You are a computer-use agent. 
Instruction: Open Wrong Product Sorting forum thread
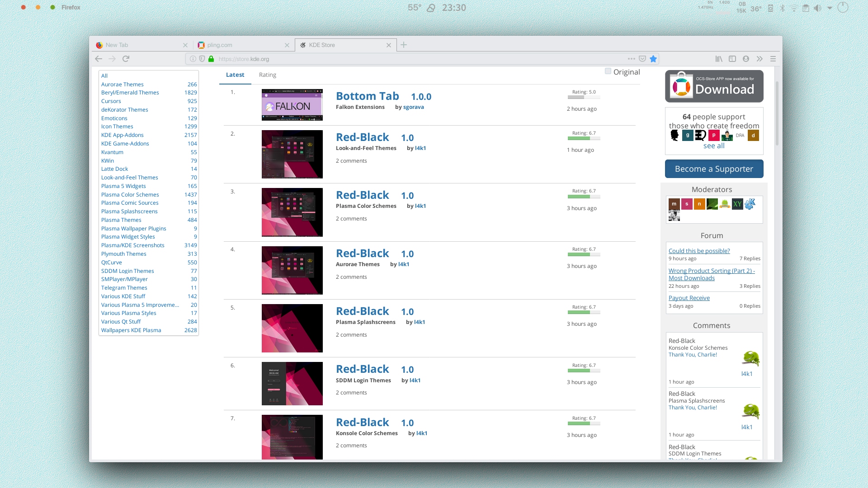click(x=712, y=274)
